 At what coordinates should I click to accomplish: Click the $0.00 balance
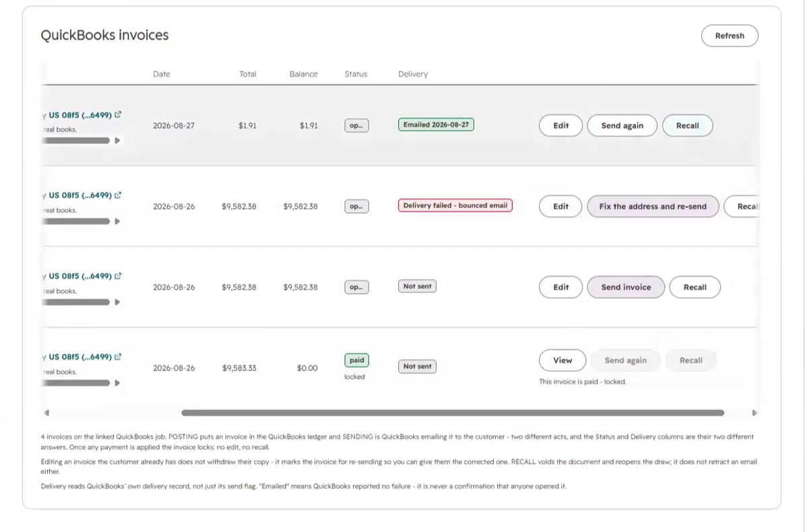[x=307, y=368]
